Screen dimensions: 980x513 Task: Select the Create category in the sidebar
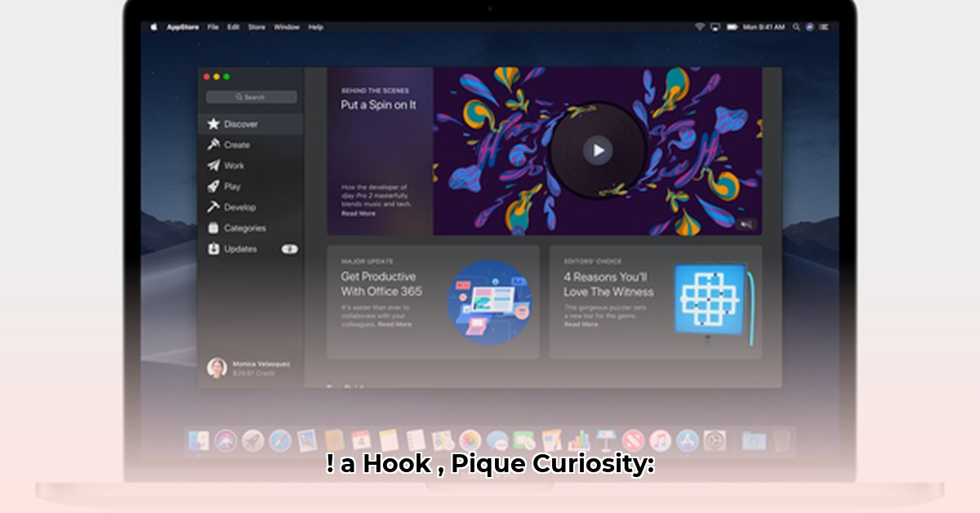pyautogui.click(x=237, y=145)
